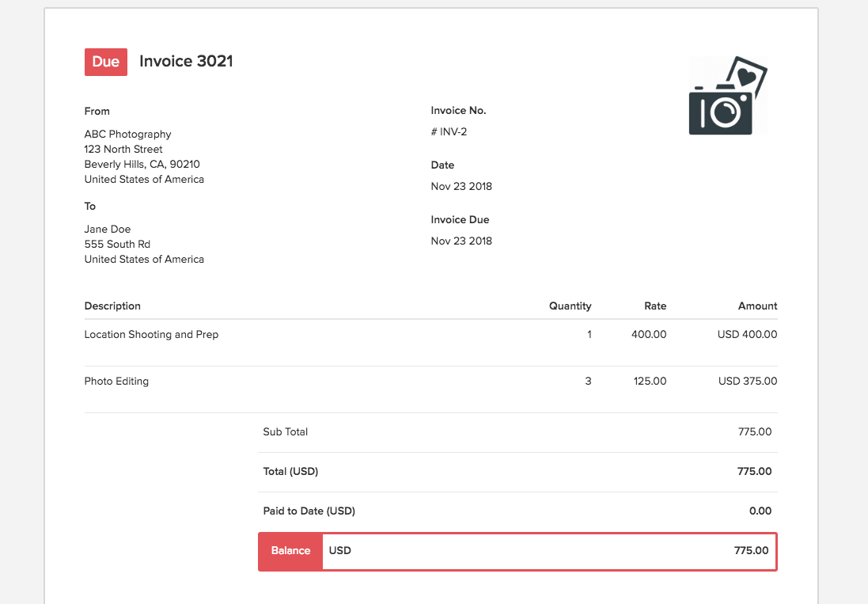Click the Amount column header
The image size is (868, 604).
(x=757, y=306)
